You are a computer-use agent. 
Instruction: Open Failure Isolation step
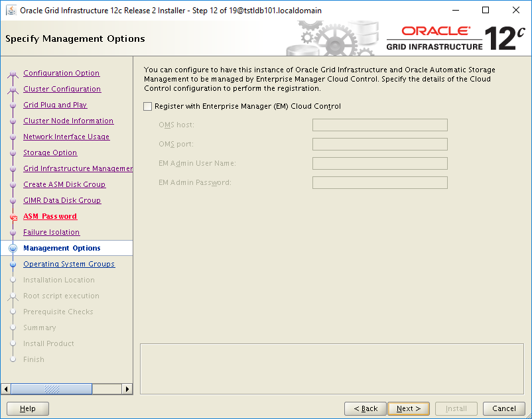(52, 232)
